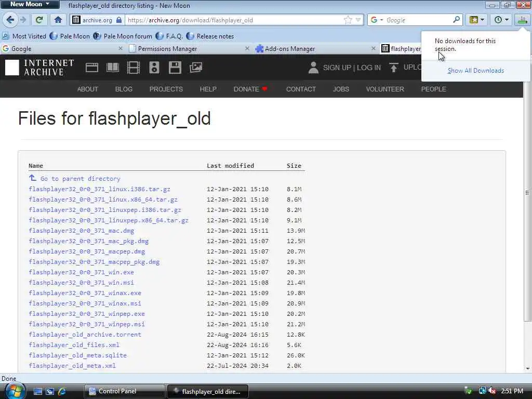Open the Internet Archive Images icon

click(x=196, y=68)
